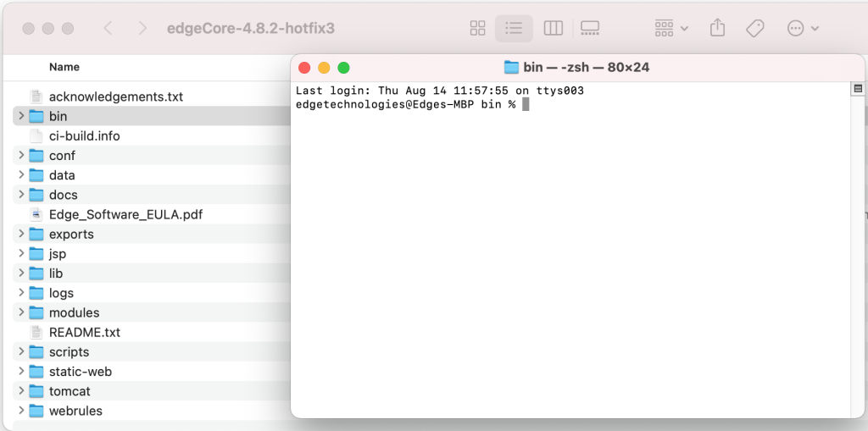This screenshot has height=431, width=868.
Task: Select the webrules folder
Action: coord(75,411)
